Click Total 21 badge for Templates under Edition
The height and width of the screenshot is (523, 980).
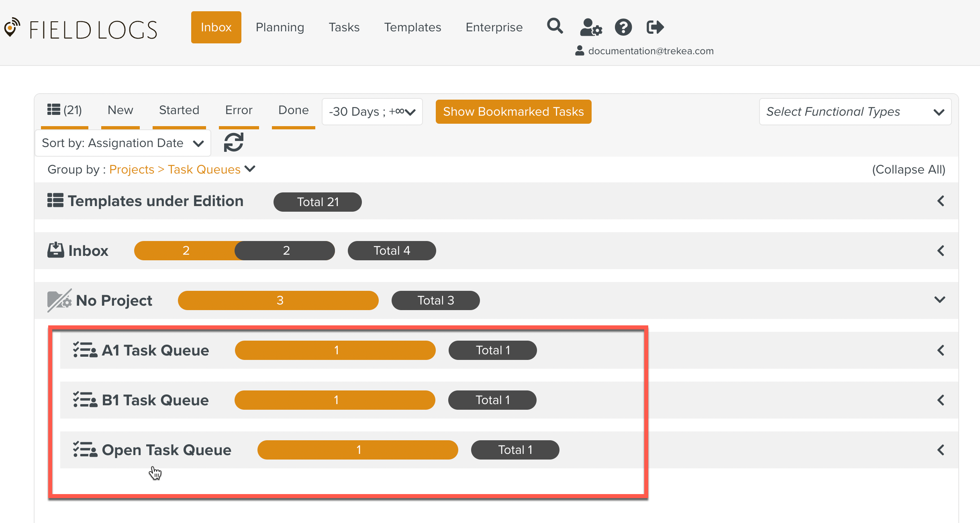(x=317, y=202)
